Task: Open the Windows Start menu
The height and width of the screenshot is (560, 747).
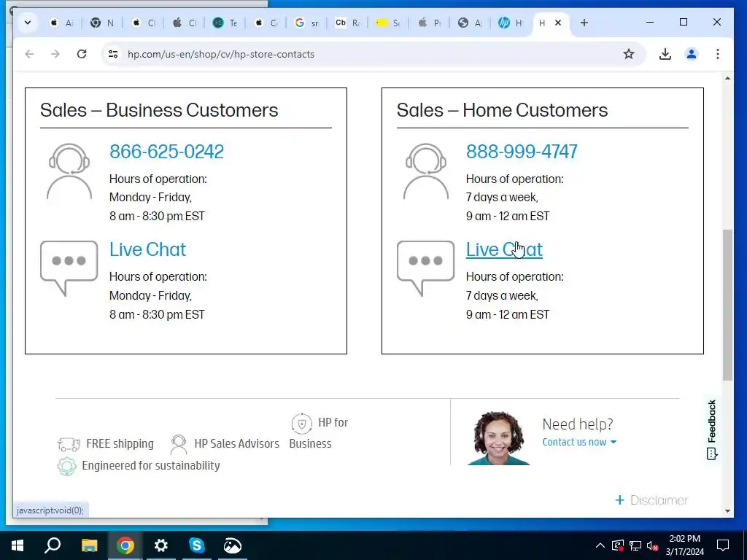Action: 18,545
